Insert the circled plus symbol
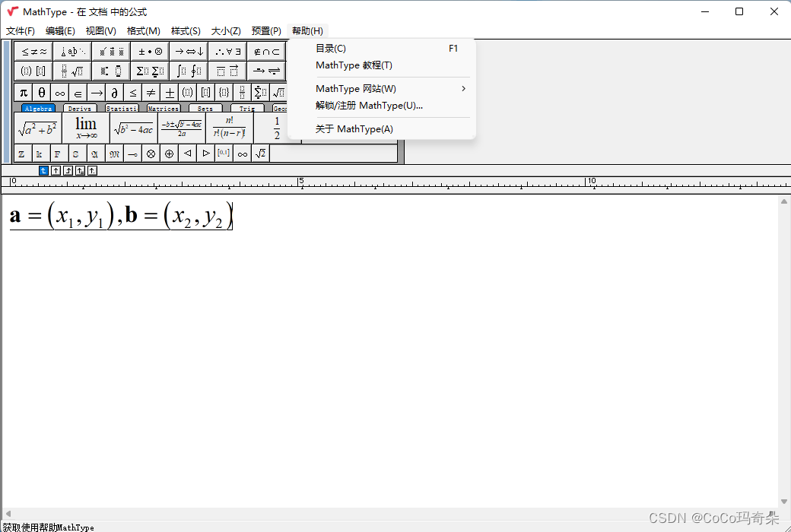This screenshot has height=532, width=791. (x=170, y=154)
